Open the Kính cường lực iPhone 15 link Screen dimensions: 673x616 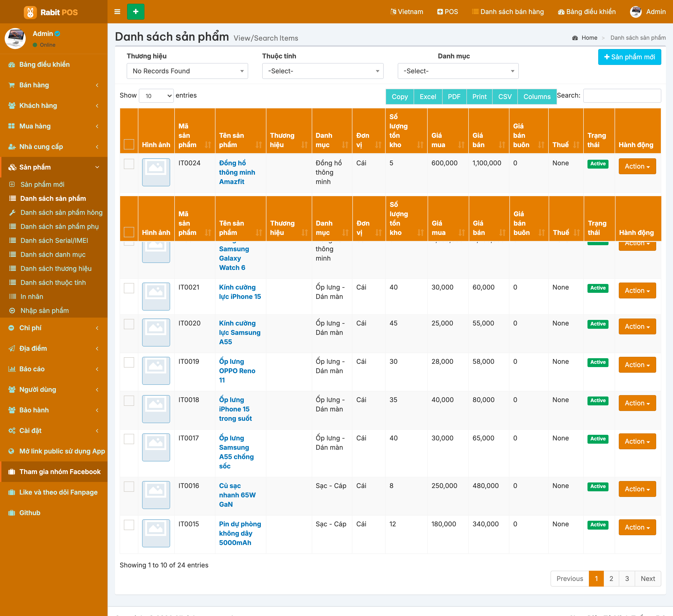point(240,292)
